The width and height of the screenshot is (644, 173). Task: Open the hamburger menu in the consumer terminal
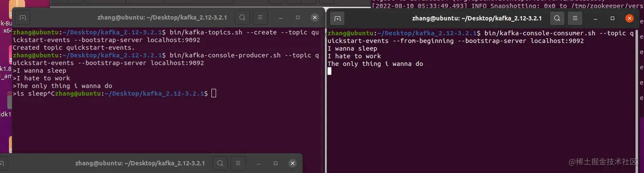pyautogui.click(x=575, y=19)
